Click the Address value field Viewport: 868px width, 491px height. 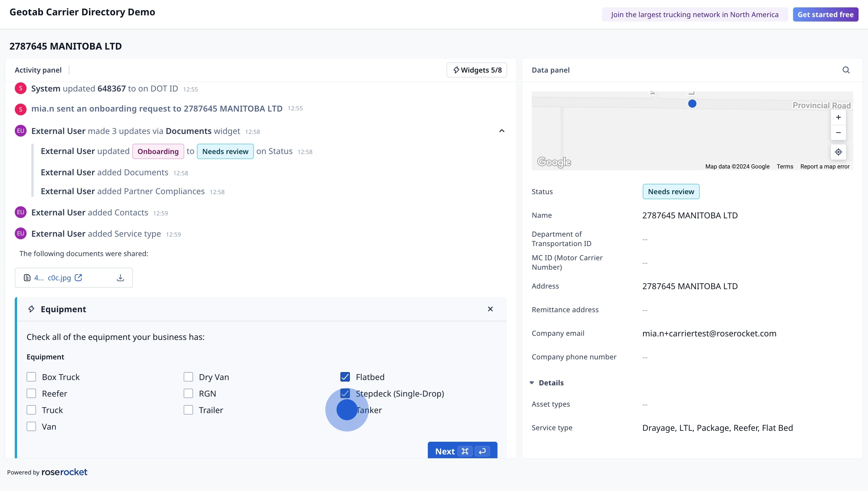(x=690, y=286)
